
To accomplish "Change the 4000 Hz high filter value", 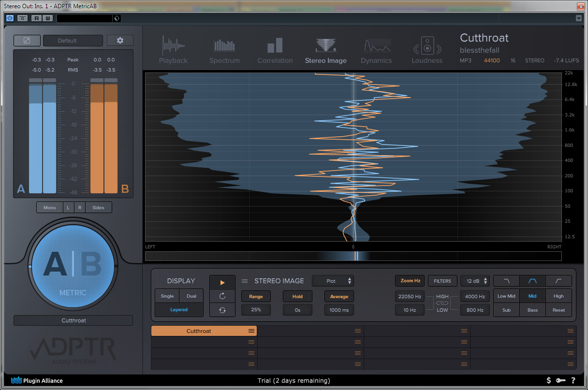I will point(475,296).
